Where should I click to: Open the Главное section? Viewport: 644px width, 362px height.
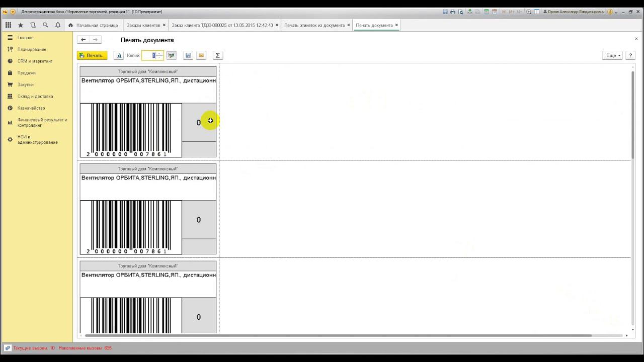point(25,38)
